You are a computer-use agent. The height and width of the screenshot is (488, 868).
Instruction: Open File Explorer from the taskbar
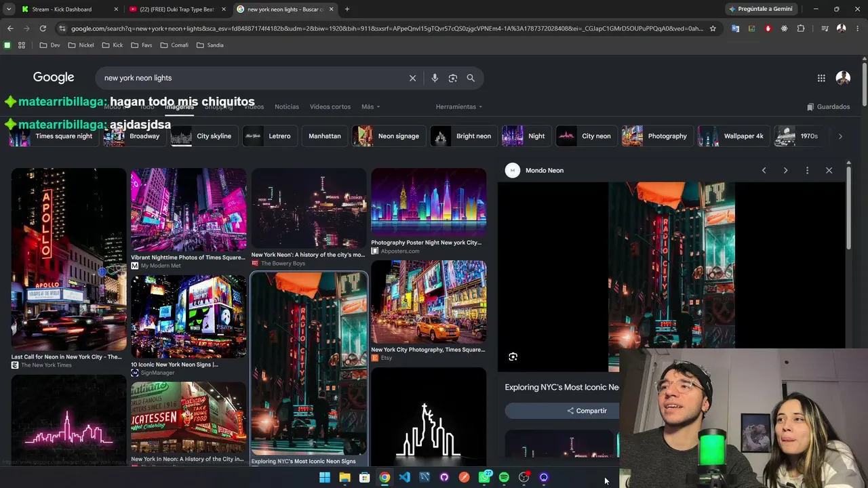344,477
